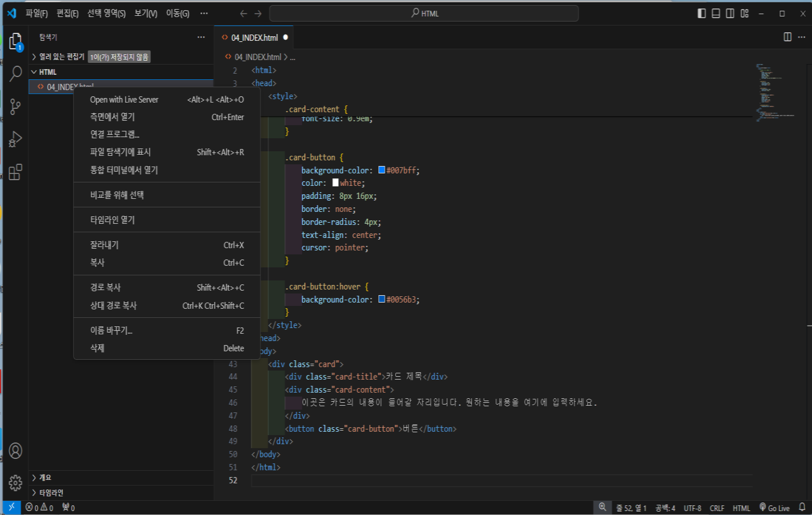Change line ending via CRLF status item
This screenshot has width=812, height=515.
pyautogui.click(x=717, y=508)
